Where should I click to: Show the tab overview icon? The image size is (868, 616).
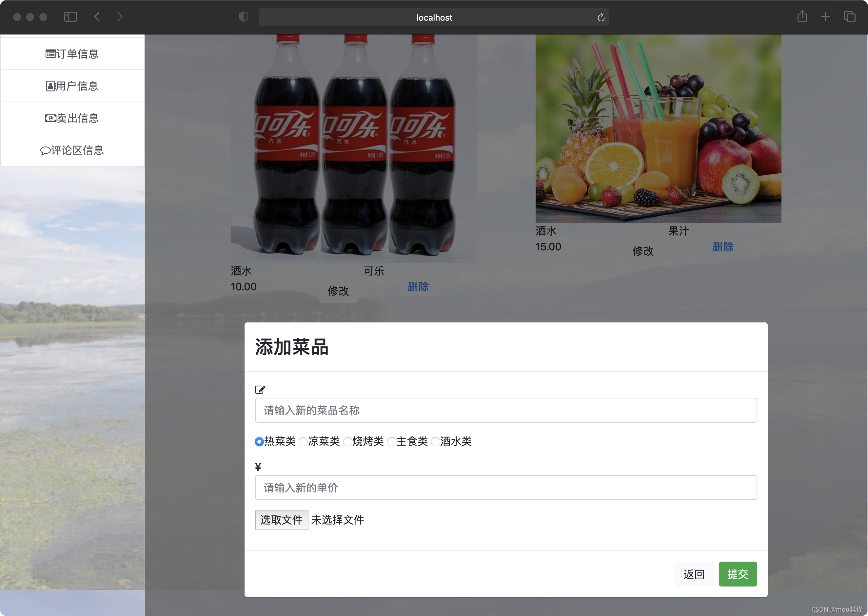coord(849,17)
